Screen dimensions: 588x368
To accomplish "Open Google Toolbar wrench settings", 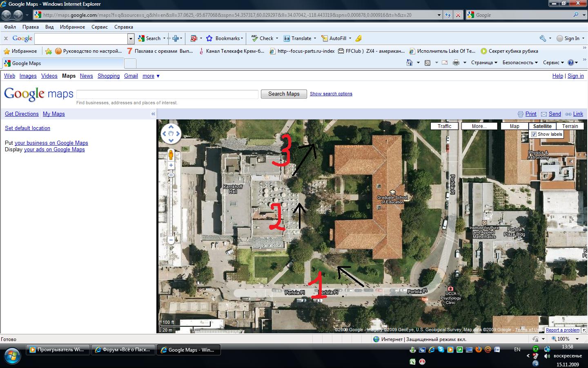I will pyautogui.click(x=543, y=38).
